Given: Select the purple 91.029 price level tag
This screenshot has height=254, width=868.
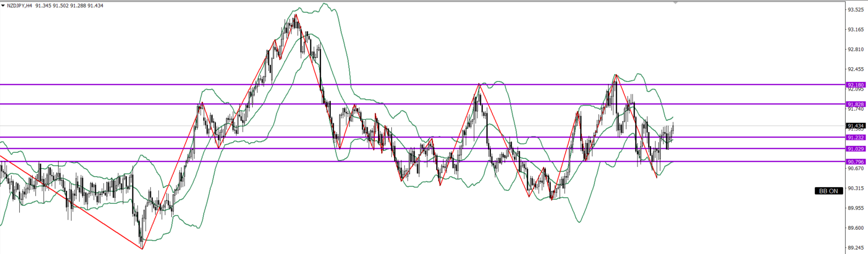Looking at the screenshot, I should [x=856, y=149].
